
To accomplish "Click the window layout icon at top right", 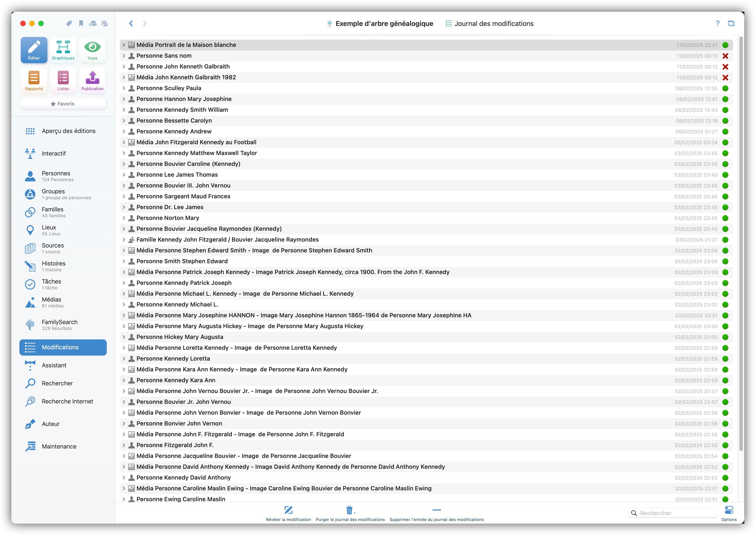I will coord(731,23).
